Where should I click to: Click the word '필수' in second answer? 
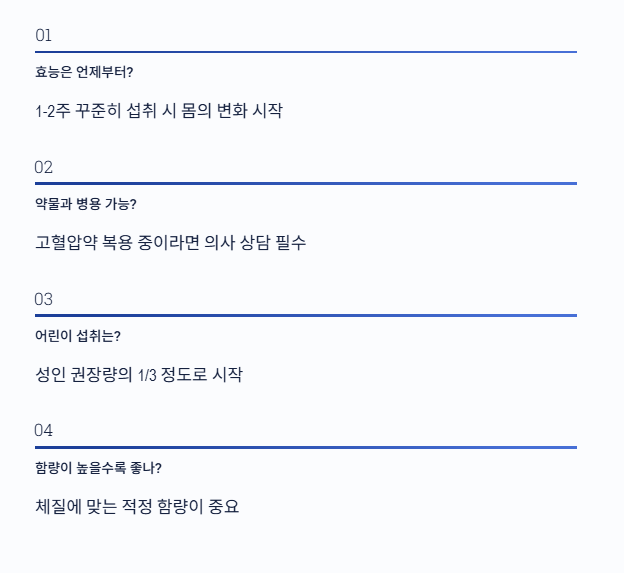(291, 242)
